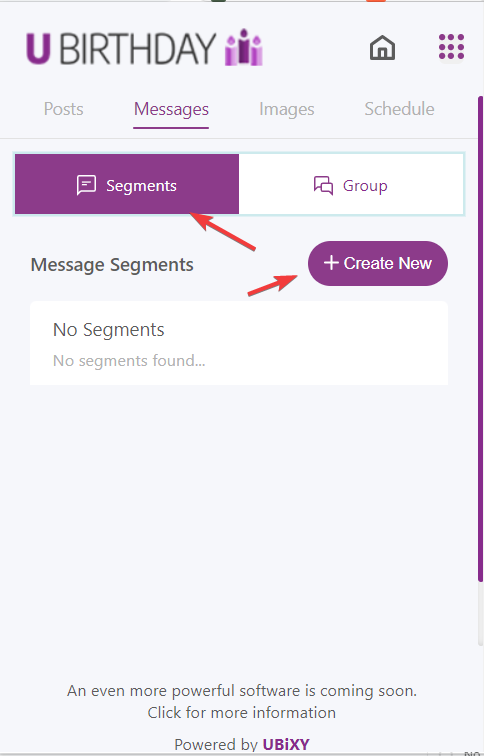Click the purple candles logo icon

243,47
